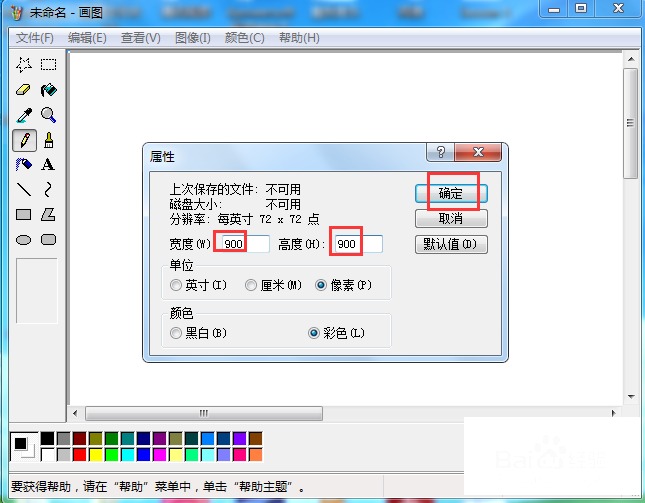Pick the red palette swatch
This screenshot has height=503, width=645.
79,454
